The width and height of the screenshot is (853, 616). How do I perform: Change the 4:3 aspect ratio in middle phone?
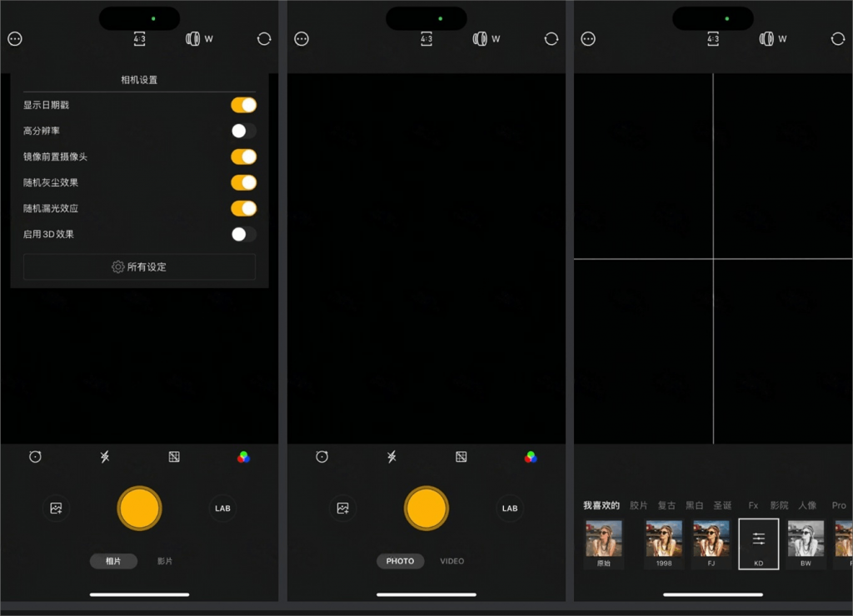click(x=426, y=38)
